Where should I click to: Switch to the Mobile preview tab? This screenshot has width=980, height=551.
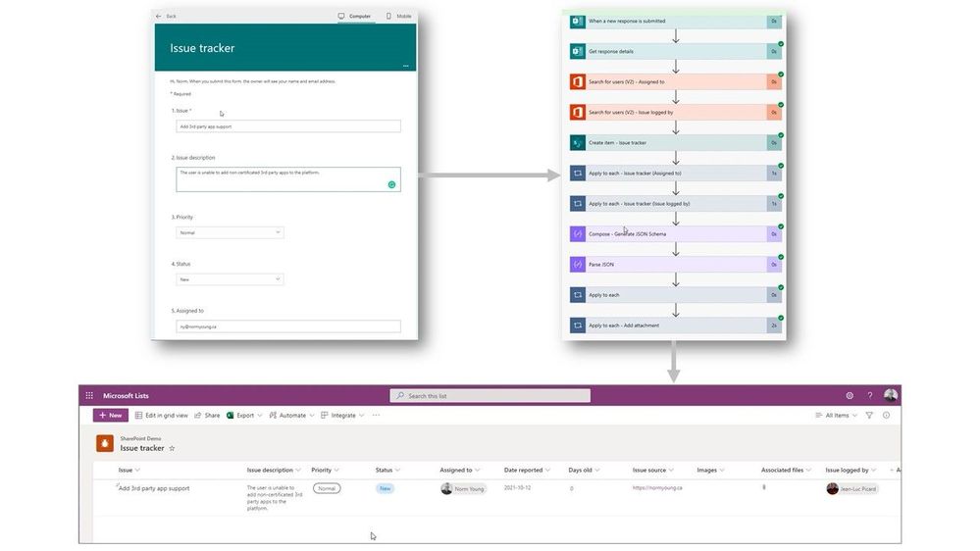pyautogui.click(x=398, y=17)
